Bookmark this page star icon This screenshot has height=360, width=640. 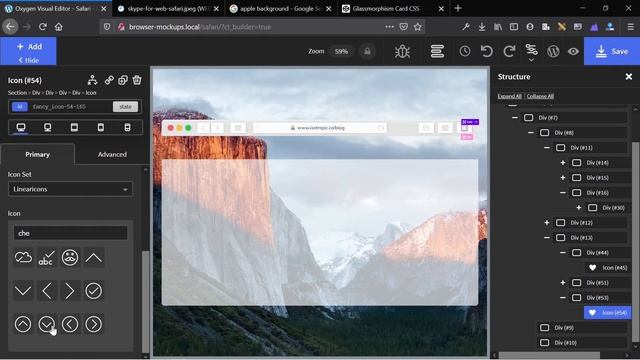pos(418,27)
